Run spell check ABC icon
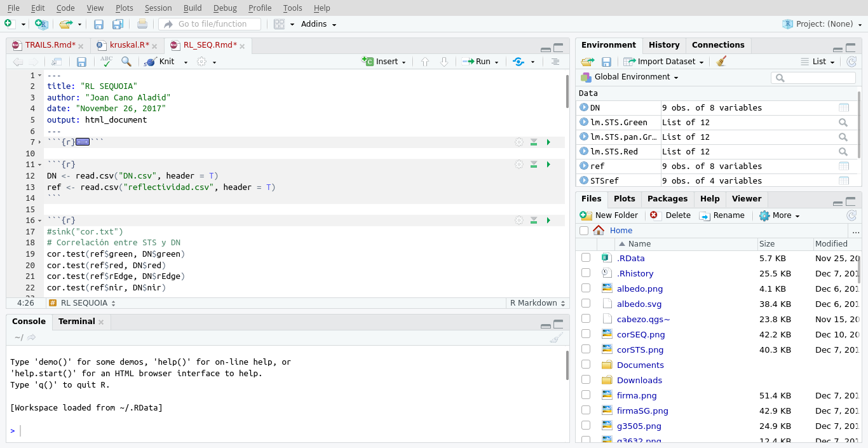This screenshot has height=448, width=868. 106,61
